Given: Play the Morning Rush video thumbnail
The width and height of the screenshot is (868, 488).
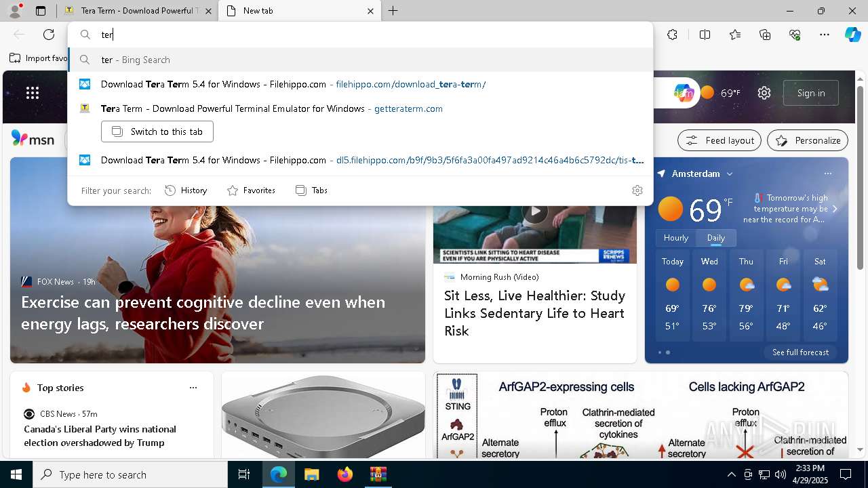Looking at the screenshot, I should point(535,211).
